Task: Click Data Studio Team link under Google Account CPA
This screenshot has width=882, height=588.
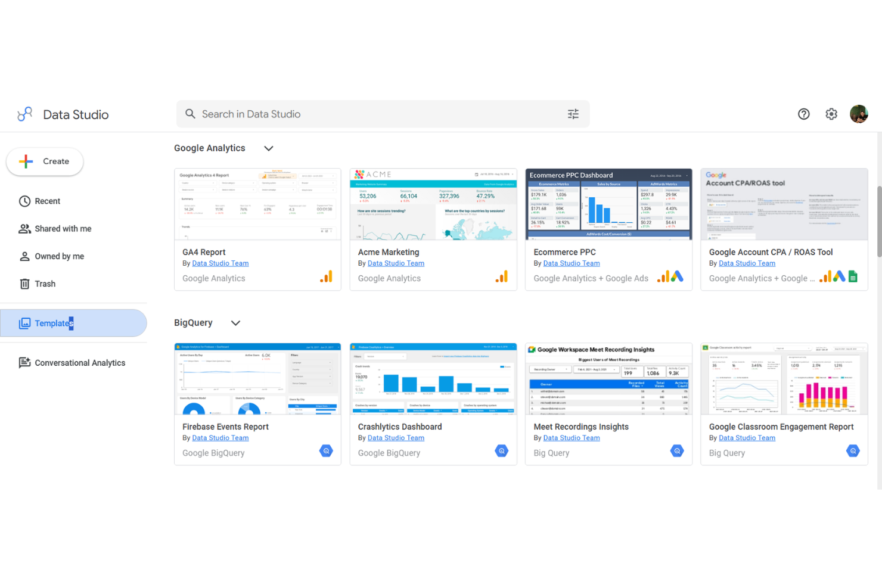Action: 747,263
